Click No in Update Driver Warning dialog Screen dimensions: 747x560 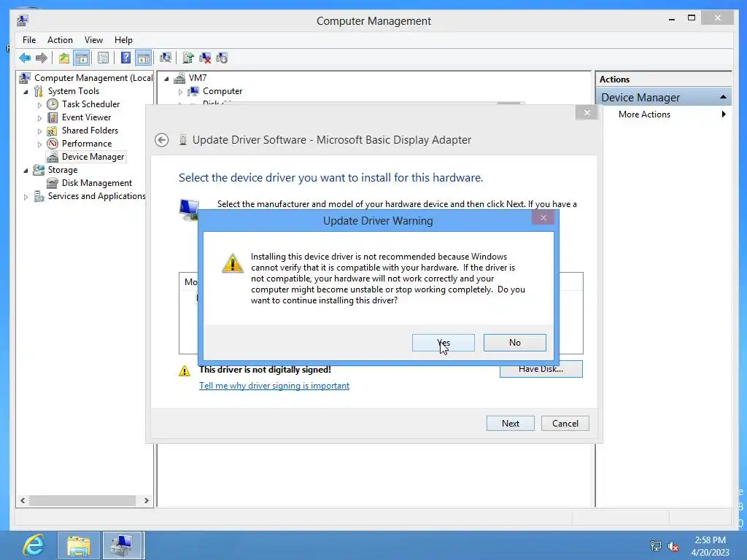point(514,343)
